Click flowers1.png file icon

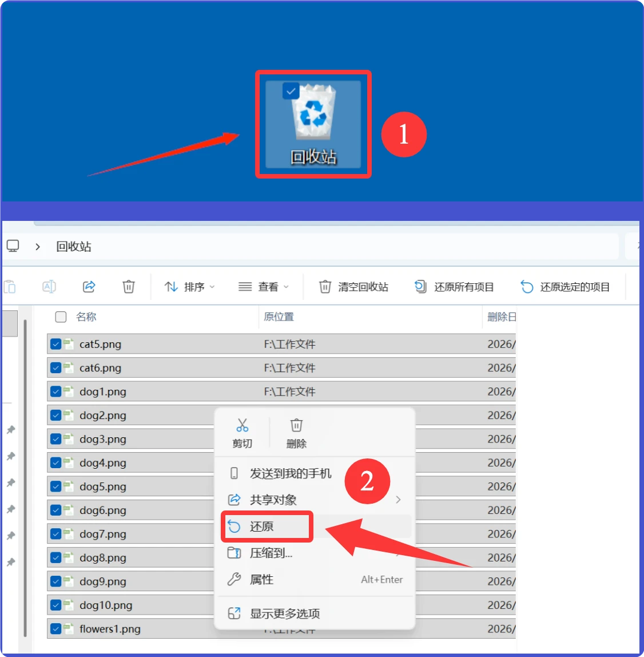[68, 628]
